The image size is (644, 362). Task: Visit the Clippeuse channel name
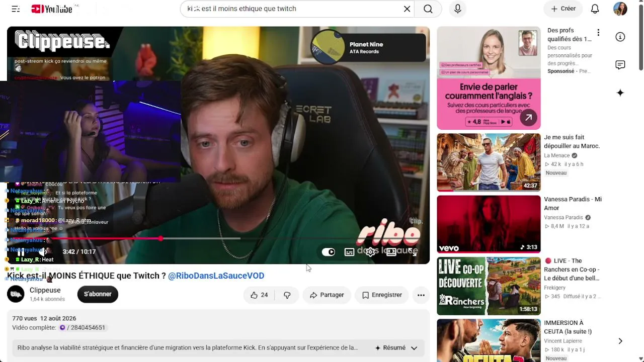45,290
